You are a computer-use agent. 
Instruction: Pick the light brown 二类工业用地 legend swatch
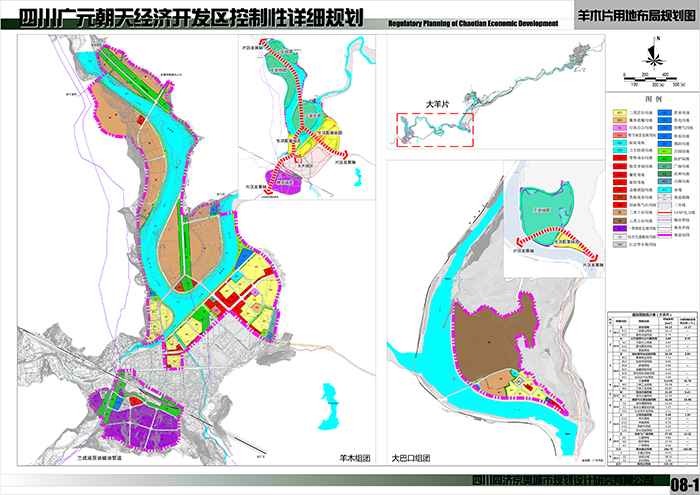620,212
